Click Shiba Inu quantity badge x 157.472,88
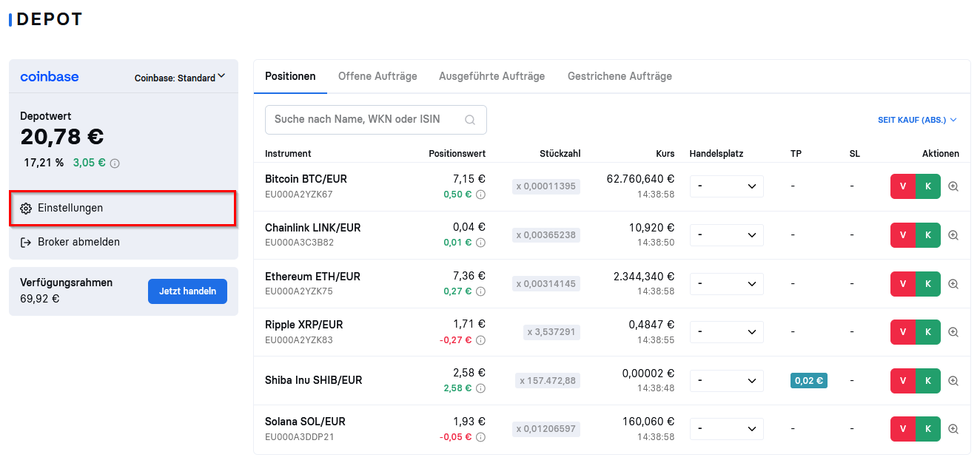 coord(548,381)
